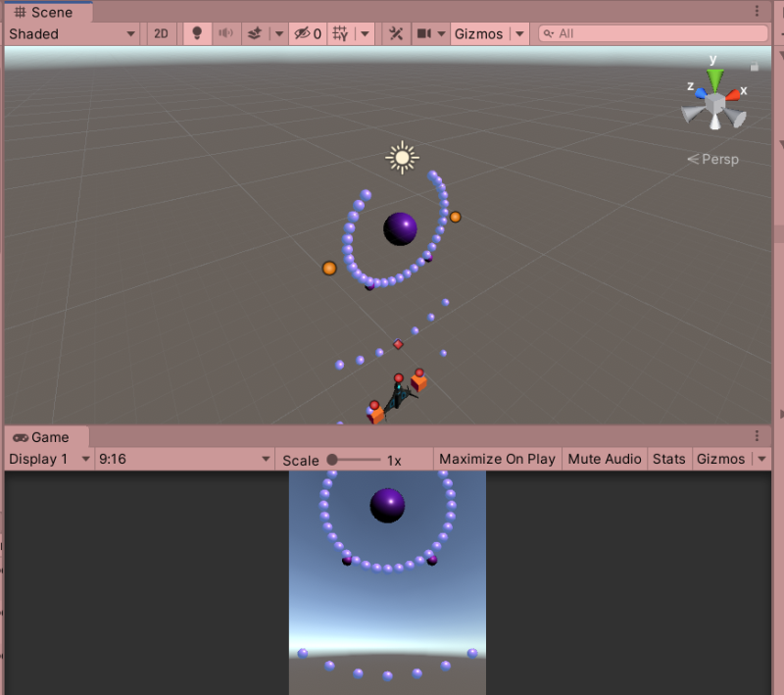
Task: Show rendering Stats in the Game view
Action: point(669,458)
